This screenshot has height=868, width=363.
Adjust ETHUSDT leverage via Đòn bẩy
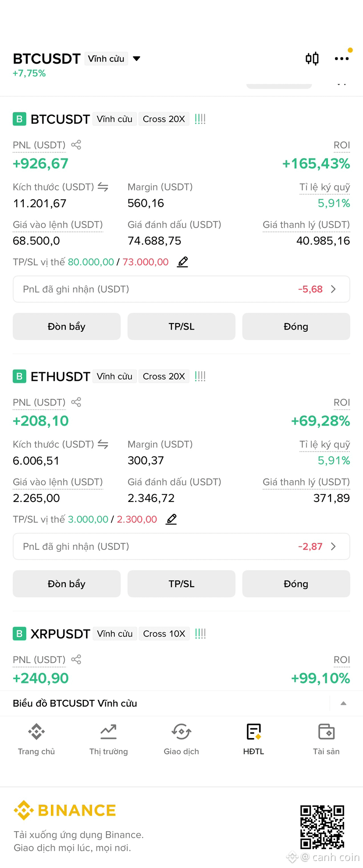67,584
